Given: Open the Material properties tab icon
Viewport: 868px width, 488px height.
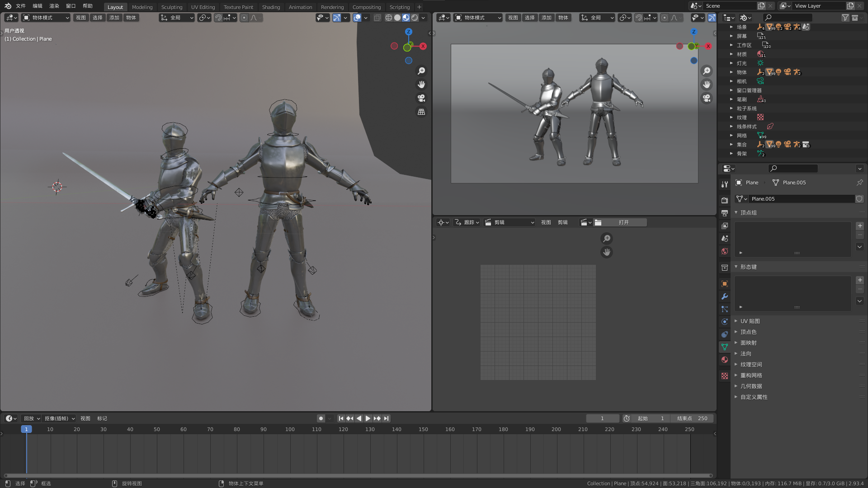Looking at the screenshot, I should tap(725, 360).
